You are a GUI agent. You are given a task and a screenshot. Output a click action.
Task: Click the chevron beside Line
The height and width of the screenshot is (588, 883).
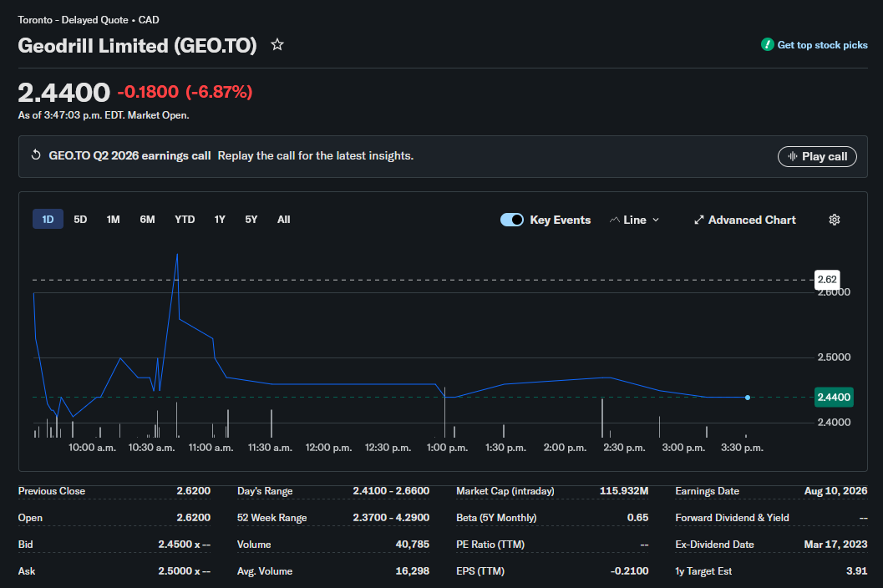(656, 220)
